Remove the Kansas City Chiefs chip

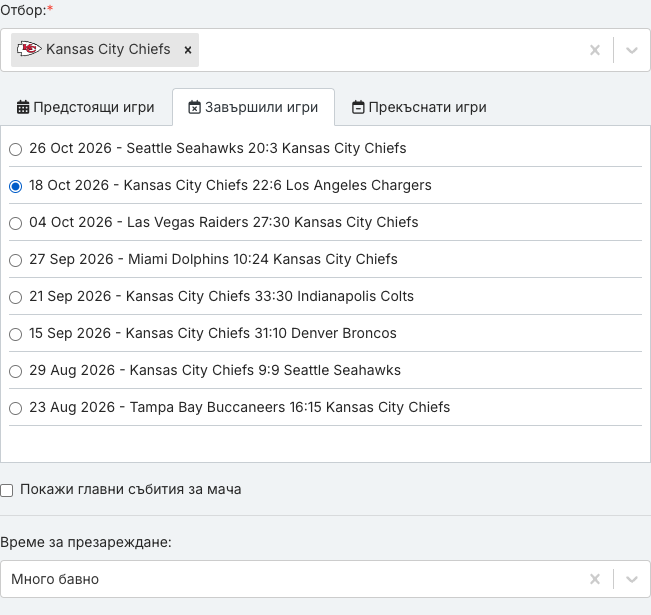[188, 50]
